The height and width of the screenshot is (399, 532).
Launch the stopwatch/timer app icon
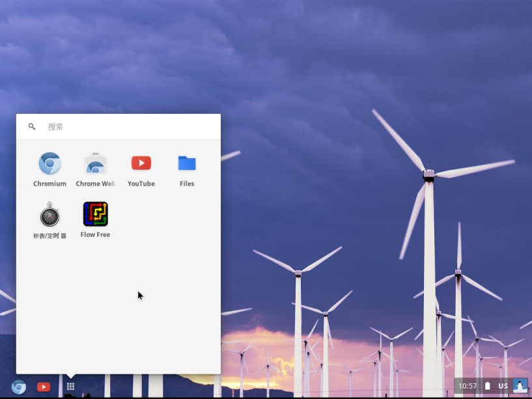tap(49, 215)
